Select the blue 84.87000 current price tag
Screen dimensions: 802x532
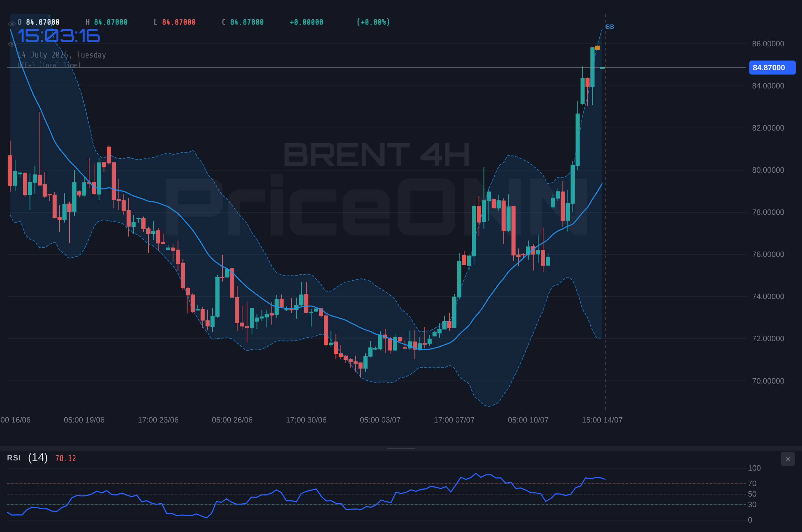point(772,68)
